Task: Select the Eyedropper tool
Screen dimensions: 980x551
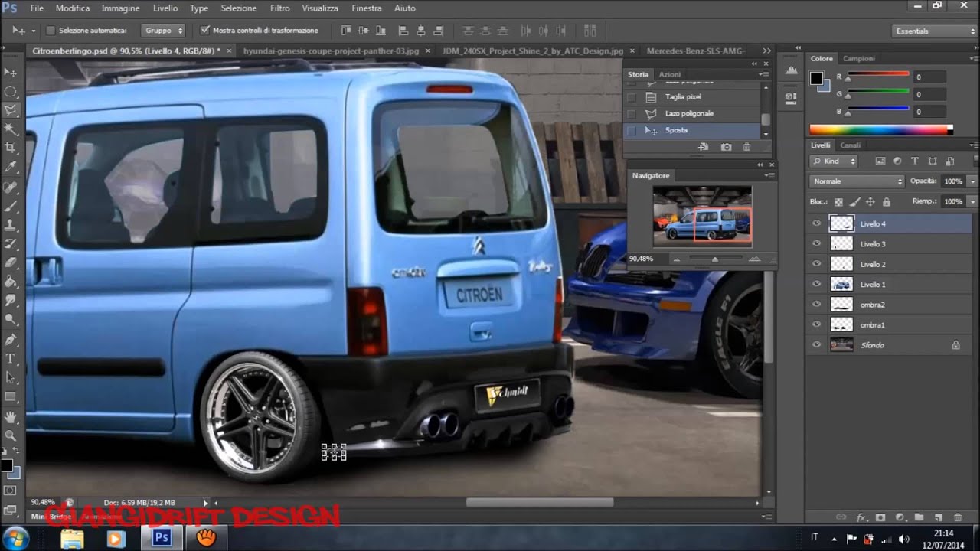Action: click(x=11, y=167)
